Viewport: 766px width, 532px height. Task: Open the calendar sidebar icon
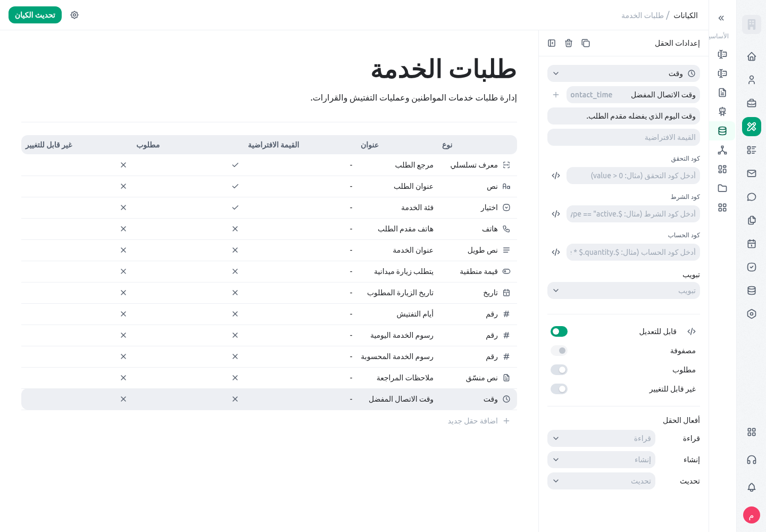(752, 244)
